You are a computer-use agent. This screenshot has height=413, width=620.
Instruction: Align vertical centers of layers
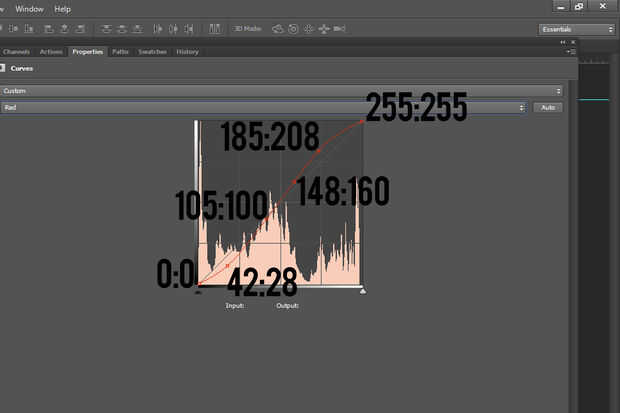[13, 28]
